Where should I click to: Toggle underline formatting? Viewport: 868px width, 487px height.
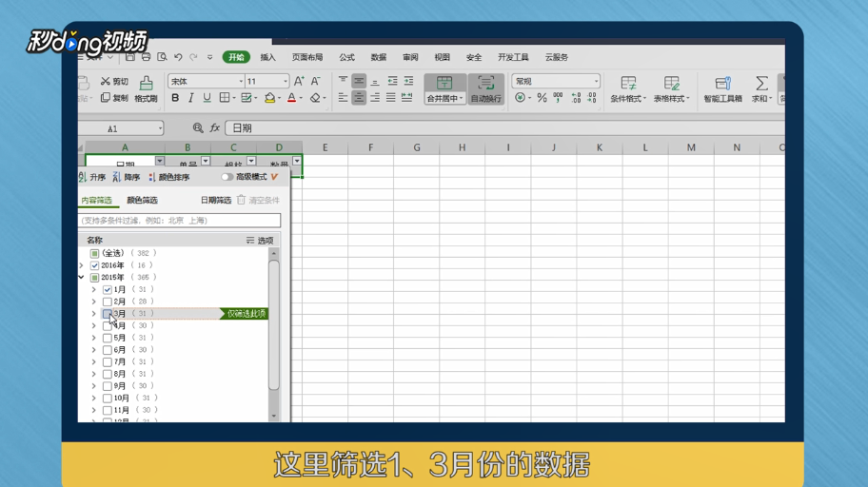click(x=207, y=98)
